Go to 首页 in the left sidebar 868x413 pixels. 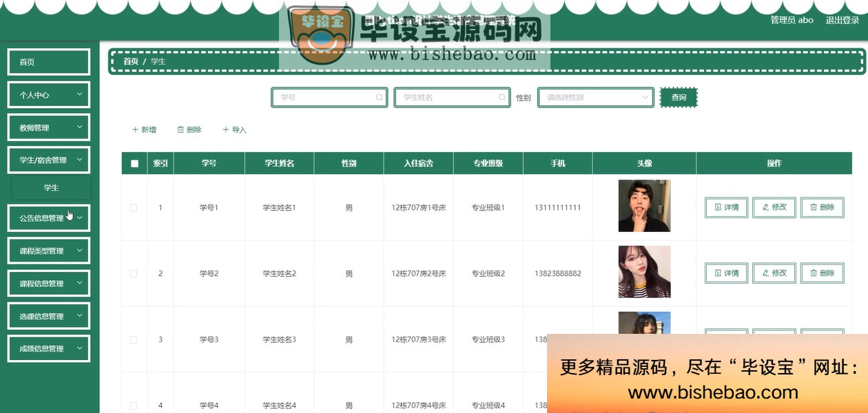[x=49, y=62]
